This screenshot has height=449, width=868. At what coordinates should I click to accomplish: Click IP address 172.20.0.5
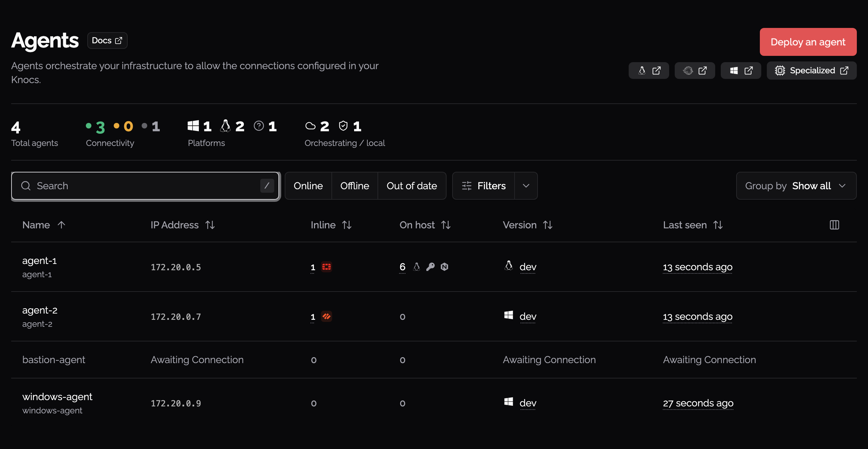176,267
